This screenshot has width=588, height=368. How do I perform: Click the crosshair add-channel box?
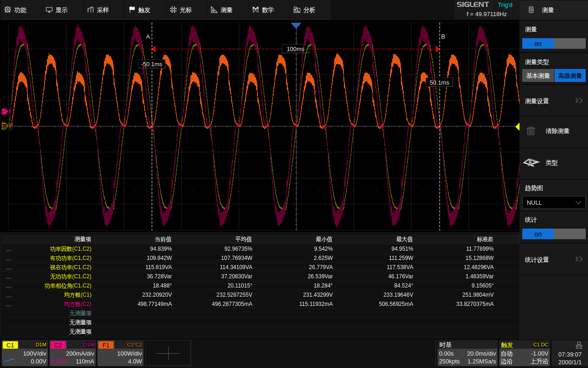(x=168, y=353)
